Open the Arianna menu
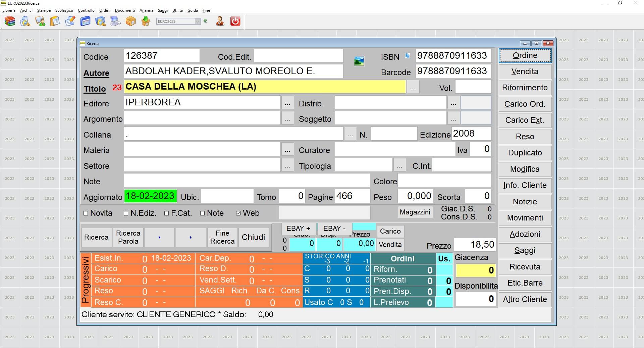The height and width of the screenshot is (348, 644). click(x=146, y=10)
